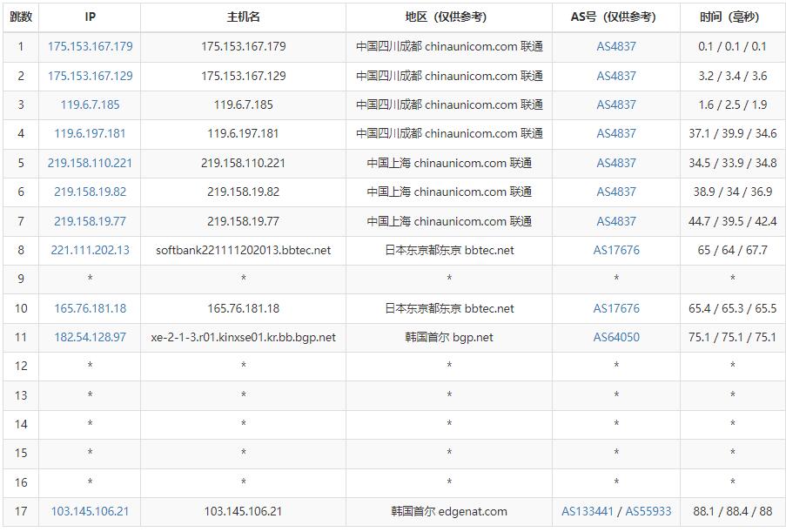Screen dimensions: 786x532
Task: Open AS4837 link in hop 1 row
Action: 616,47
